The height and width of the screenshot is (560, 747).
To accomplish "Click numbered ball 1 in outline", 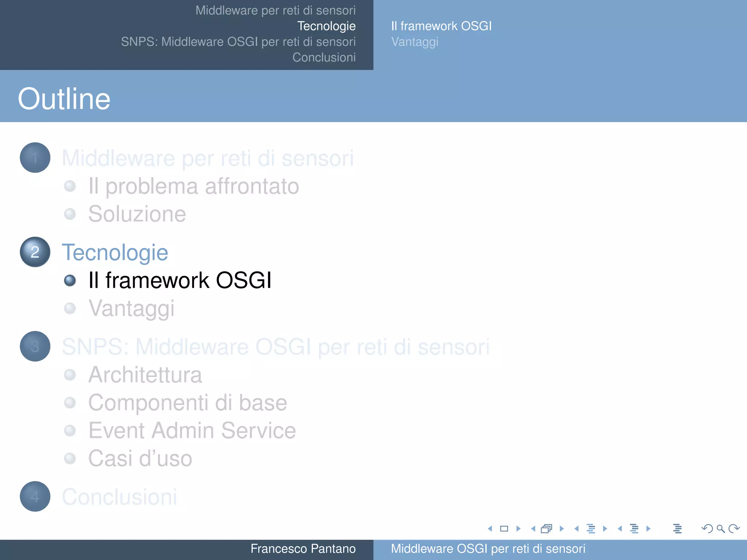I will [35, 157].
